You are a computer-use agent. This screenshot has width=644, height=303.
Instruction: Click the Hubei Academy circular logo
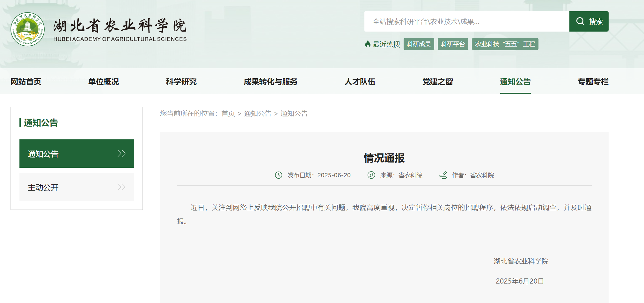click(27, 29)
